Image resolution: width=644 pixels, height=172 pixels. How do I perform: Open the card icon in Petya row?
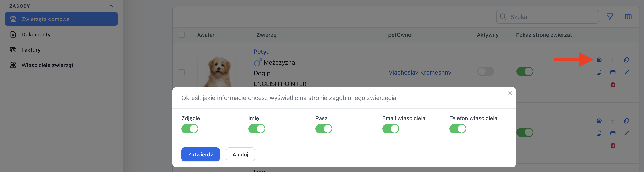point(613,72)
